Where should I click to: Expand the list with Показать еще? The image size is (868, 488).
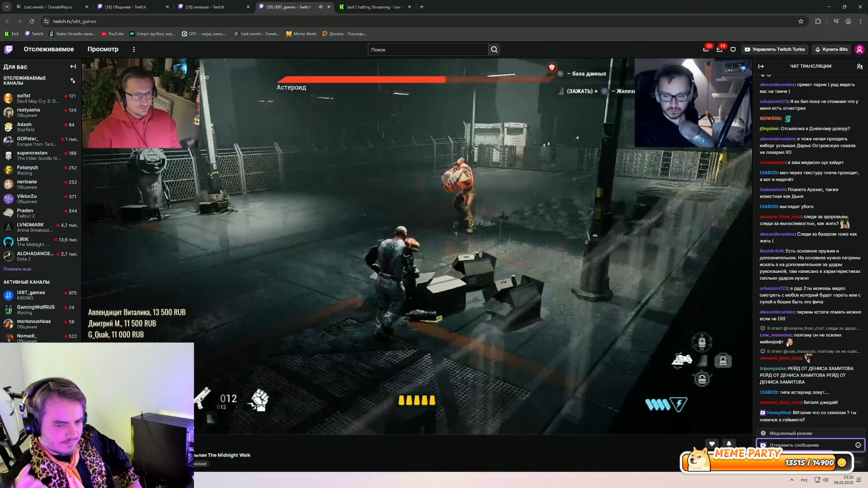pyautogui.click(x=17, y=269)
